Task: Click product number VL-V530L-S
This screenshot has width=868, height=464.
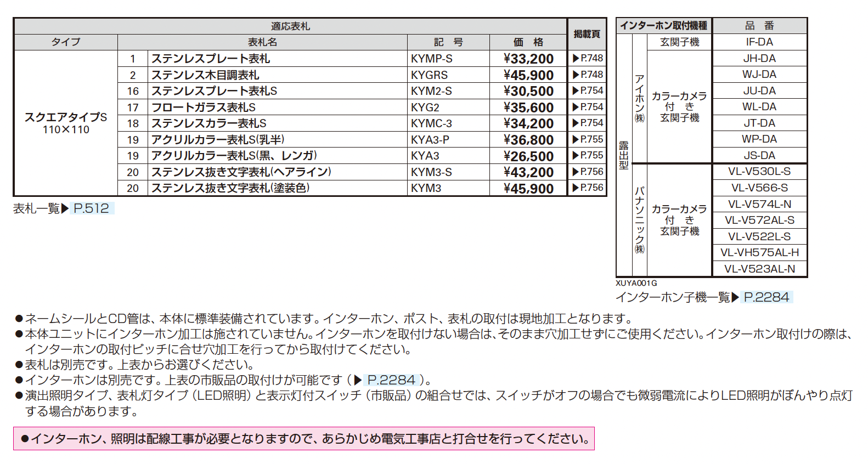Action: click(759, 171)
